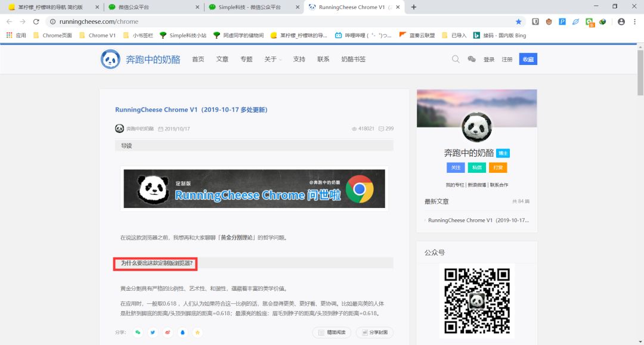Viewport: 644px width, 345px height.
Task: Open the Chrome profile avatar icon
Action: [x=621, y=21]
